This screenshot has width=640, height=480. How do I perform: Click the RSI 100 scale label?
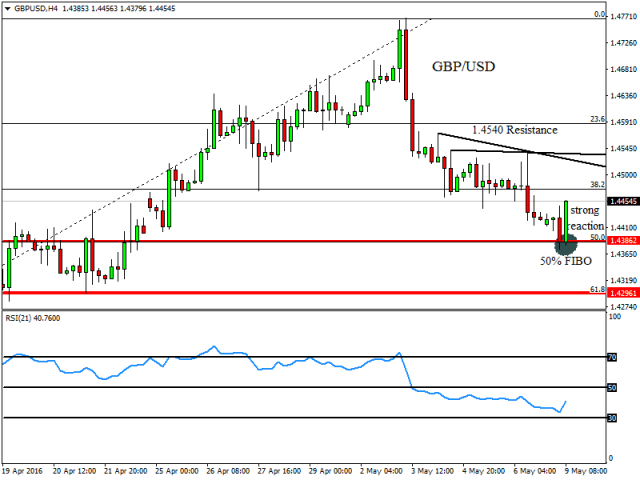[x=615, y=317]
